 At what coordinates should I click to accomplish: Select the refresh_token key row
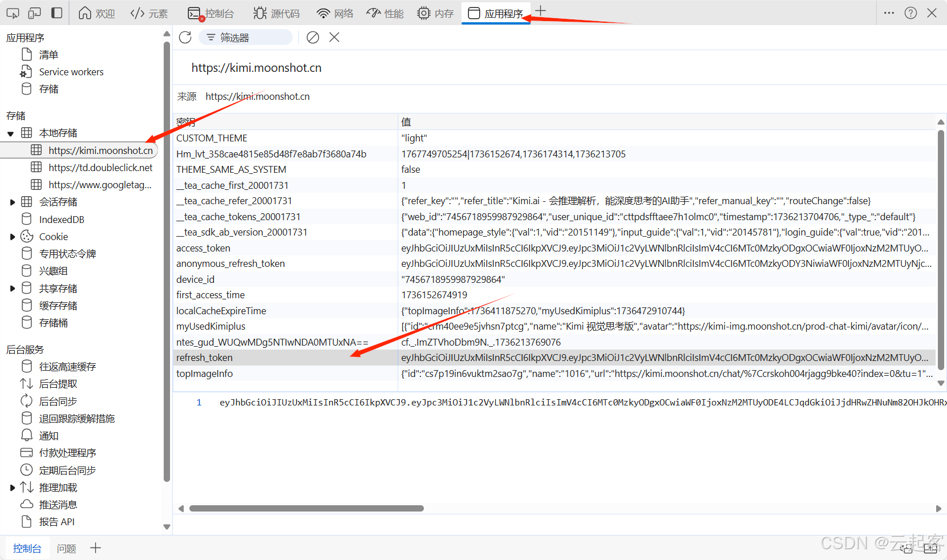pos(554,358)
